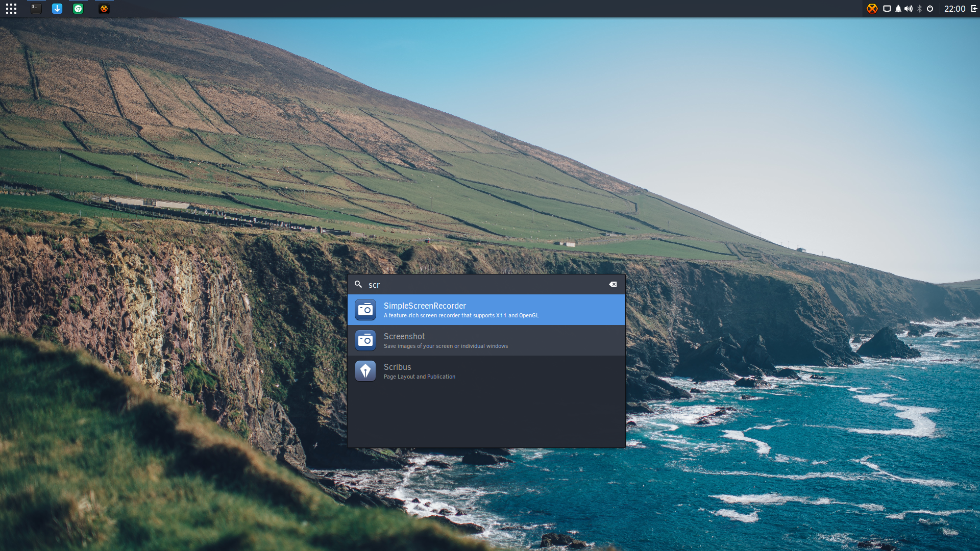Viewport: 980px width, 551px height.
Task: Open the Raven sidebar arrow icon
Action: point(974,9)
